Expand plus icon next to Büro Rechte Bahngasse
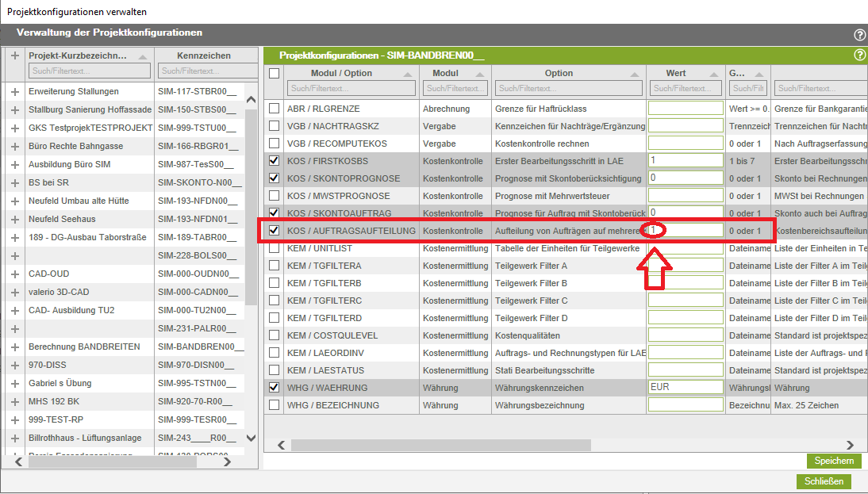The height and width of the screenshot is (494, 868). pyautogui.click(x=15, y=147)
